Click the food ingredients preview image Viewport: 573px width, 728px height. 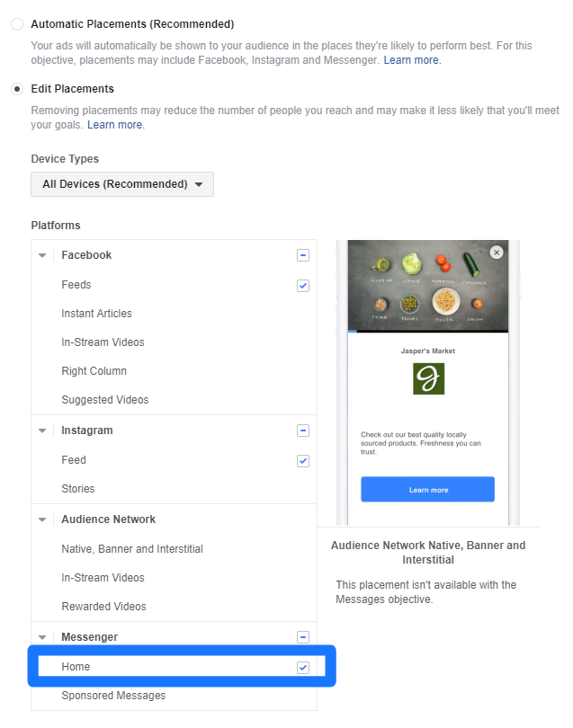[x=428, y=286]
